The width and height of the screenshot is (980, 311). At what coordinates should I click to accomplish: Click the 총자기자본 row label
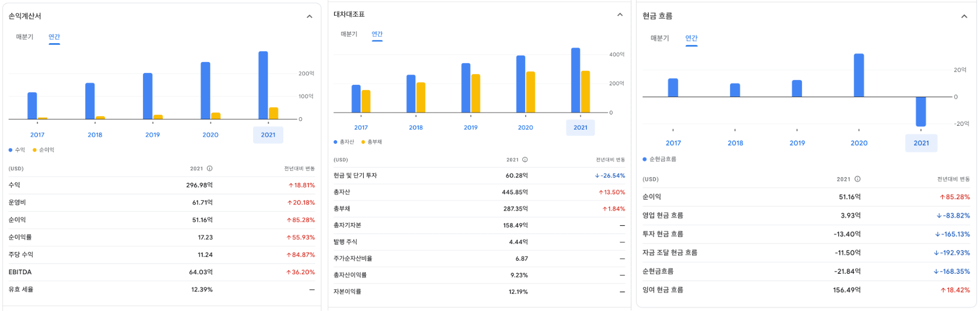[x=348, y=225]
